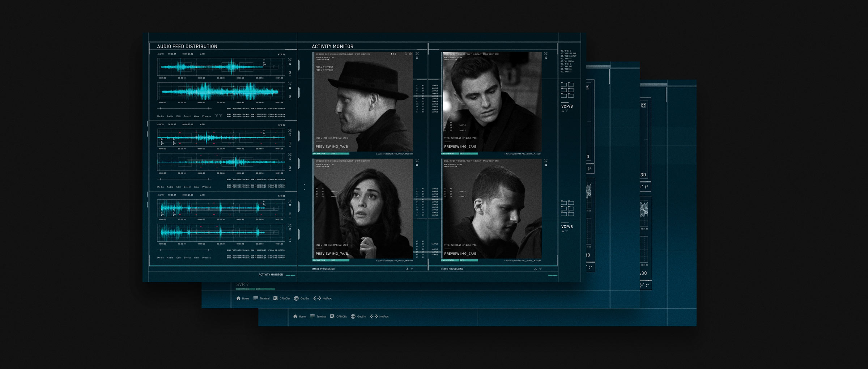Click CRMChk search icon in the rearmost window
The image size is (868, 369).
332,317
